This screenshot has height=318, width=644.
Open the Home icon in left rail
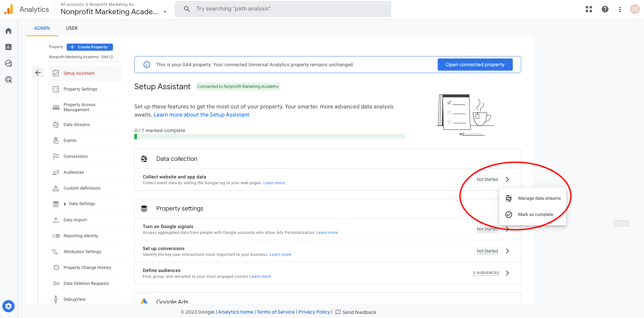coord(8,31)
